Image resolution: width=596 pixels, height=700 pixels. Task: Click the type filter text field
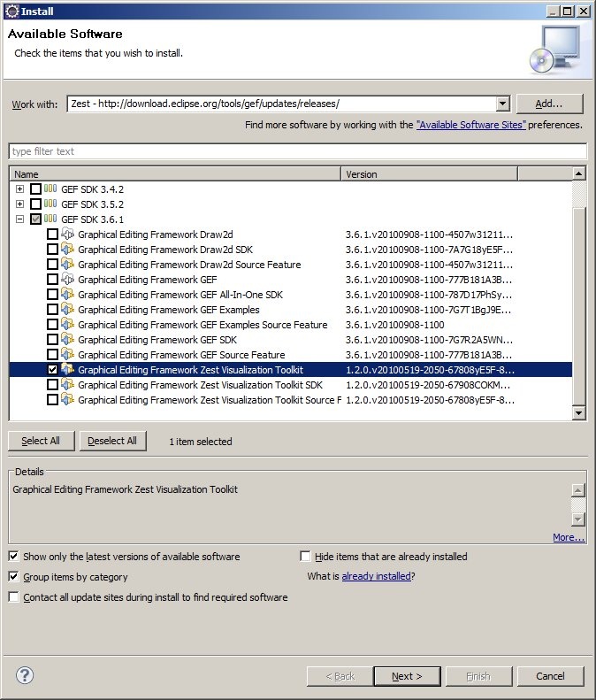296,151
